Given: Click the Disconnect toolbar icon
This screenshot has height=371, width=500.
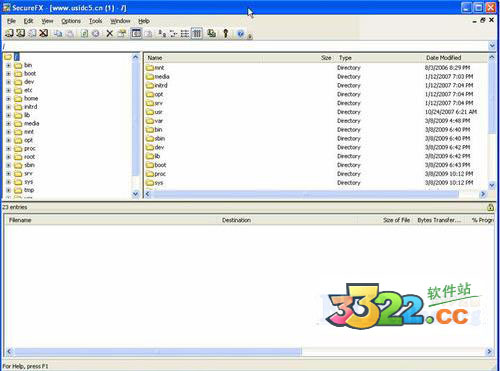Looking at the screenshot, I should click(x=44, y=33).
